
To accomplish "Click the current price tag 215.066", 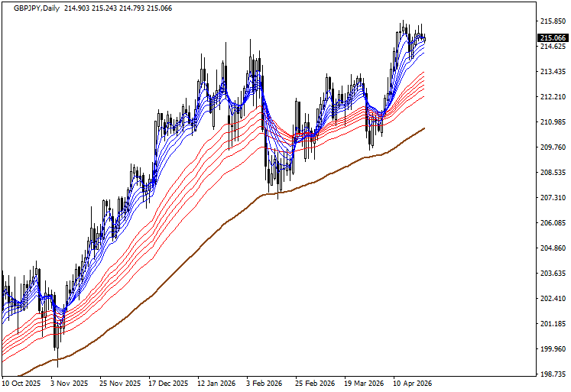I will pyautogui.click(x=553, y=38).
